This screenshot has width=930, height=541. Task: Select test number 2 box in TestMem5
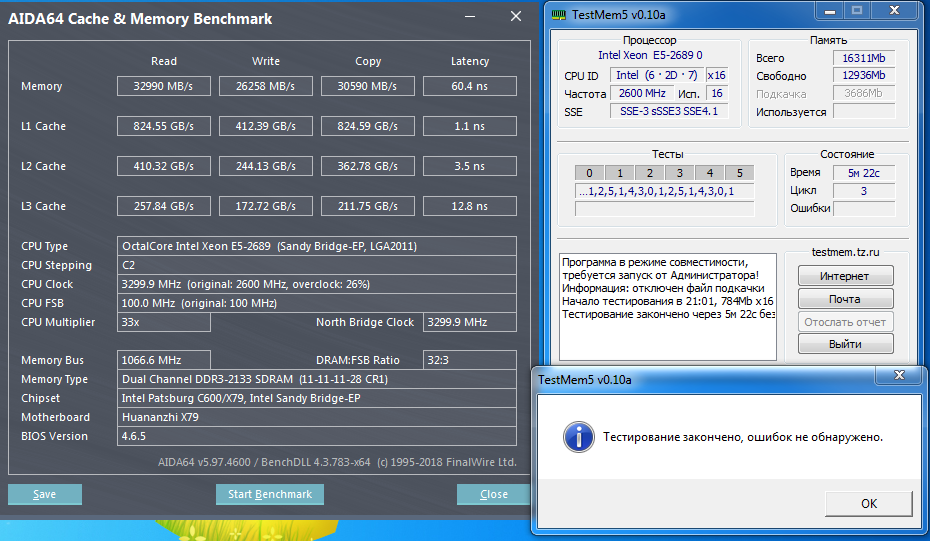tap(650, 173)
